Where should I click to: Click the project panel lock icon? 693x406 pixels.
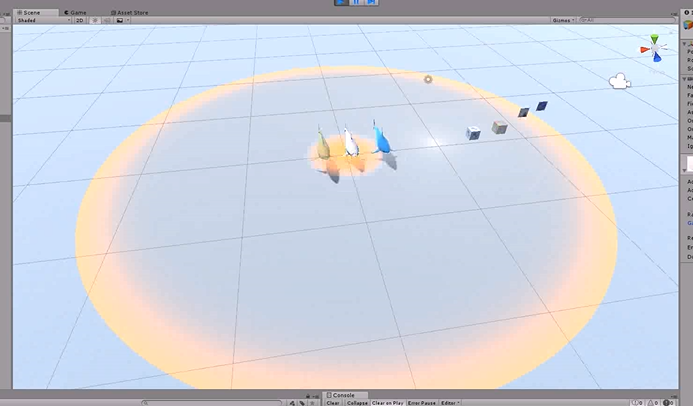[x=308, y=396]
